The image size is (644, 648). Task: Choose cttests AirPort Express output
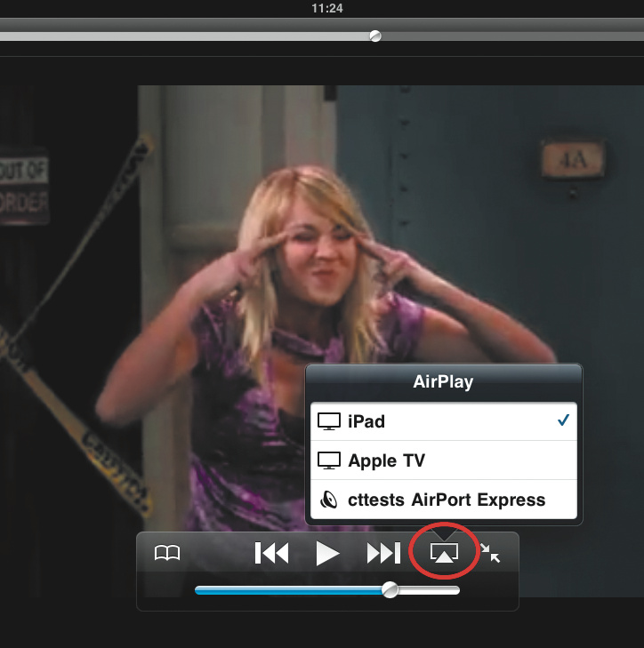coord(443,500)
